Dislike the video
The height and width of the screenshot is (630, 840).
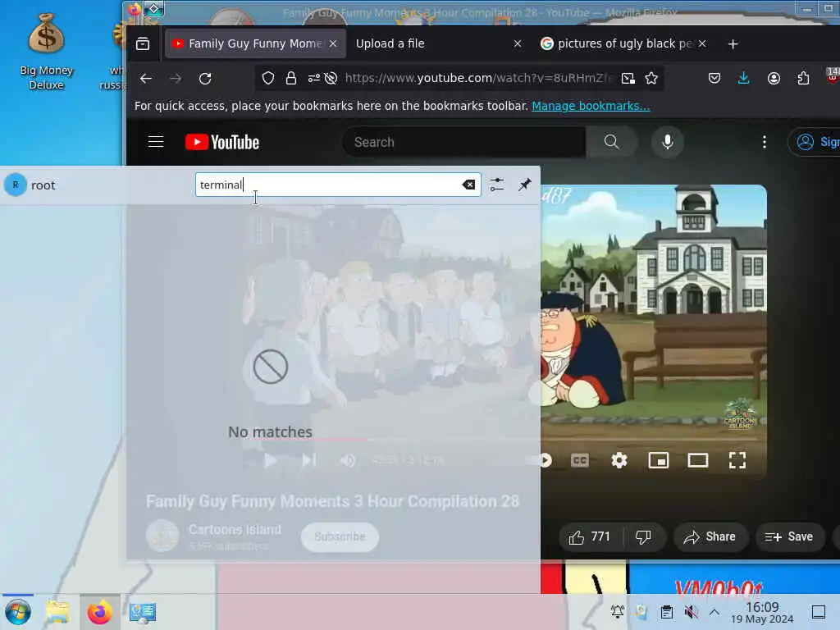click(644, 536)
